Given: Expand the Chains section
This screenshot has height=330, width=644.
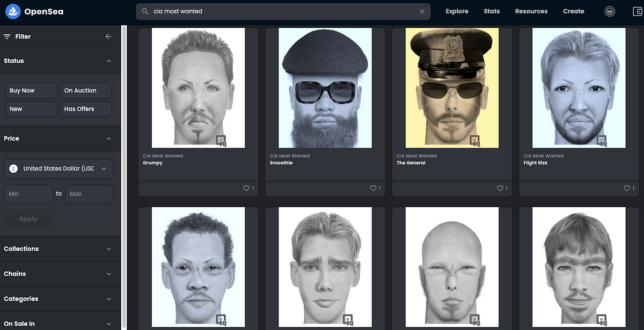Looking at the screenshot, I should (60, 274).
